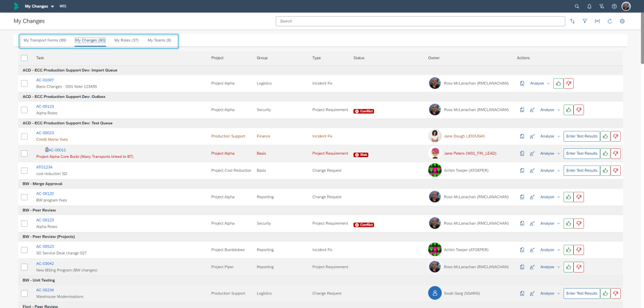Open the Analyse dropdown for AC-00234
644x308 pixels.
click(x=550, y=293)
